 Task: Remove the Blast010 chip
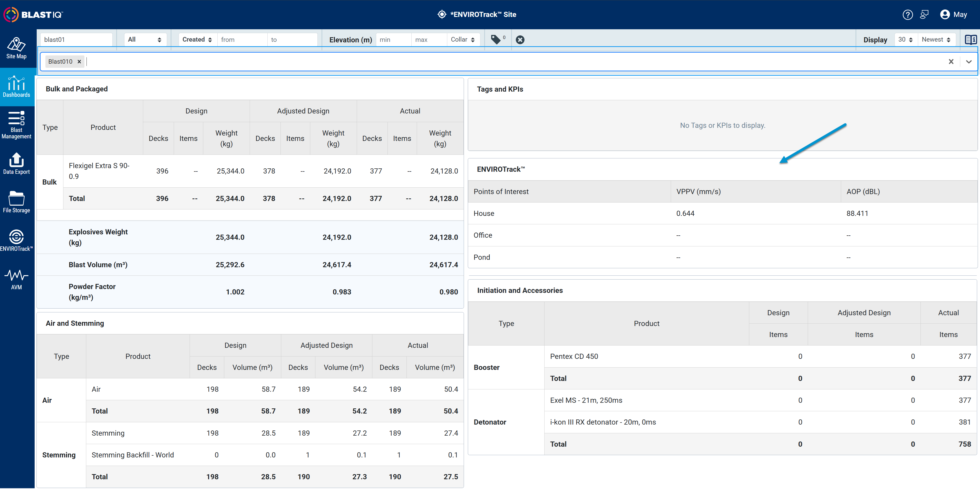(79, 62)
